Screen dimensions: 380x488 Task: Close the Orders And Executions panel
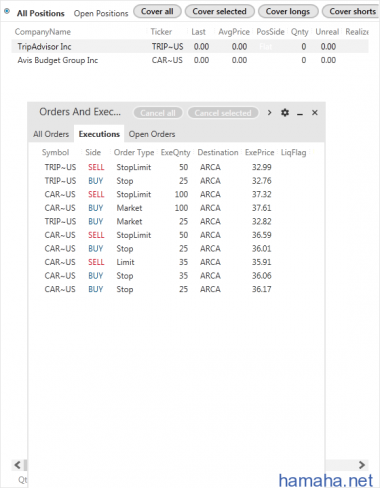[315, 113]
